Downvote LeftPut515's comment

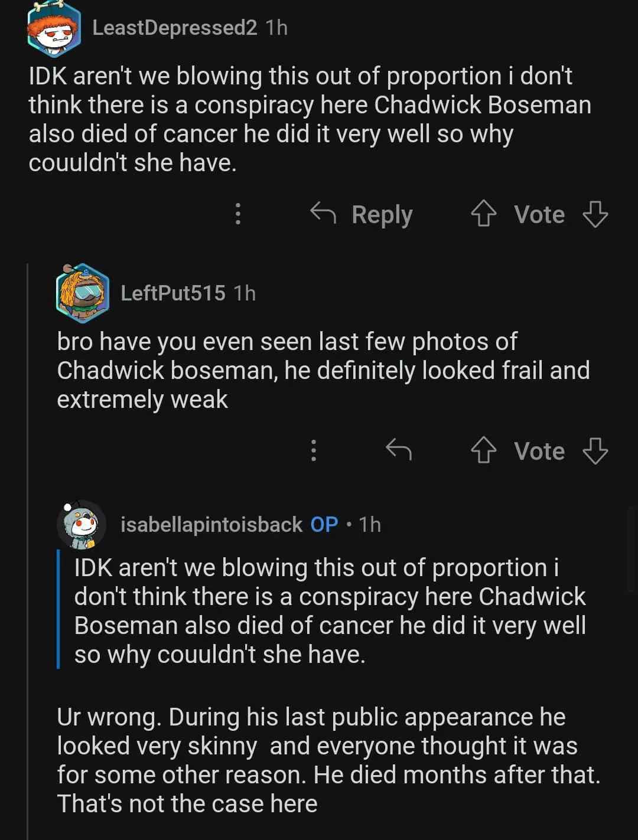coord(595,450)
